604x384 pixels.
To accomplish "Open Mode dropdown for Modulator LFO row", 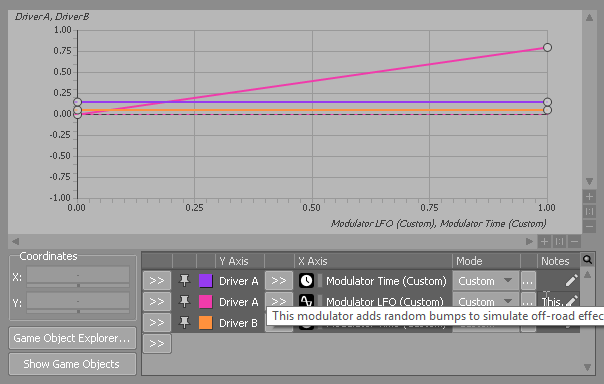I will coord(485,301).
